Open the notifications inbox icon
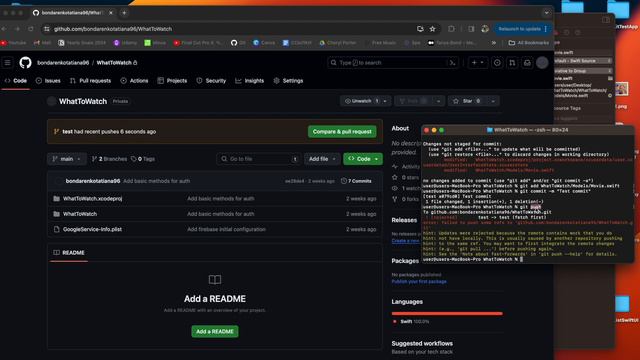Screen dimensions: 640x360 pyautogui.click(x=527, y=62)
